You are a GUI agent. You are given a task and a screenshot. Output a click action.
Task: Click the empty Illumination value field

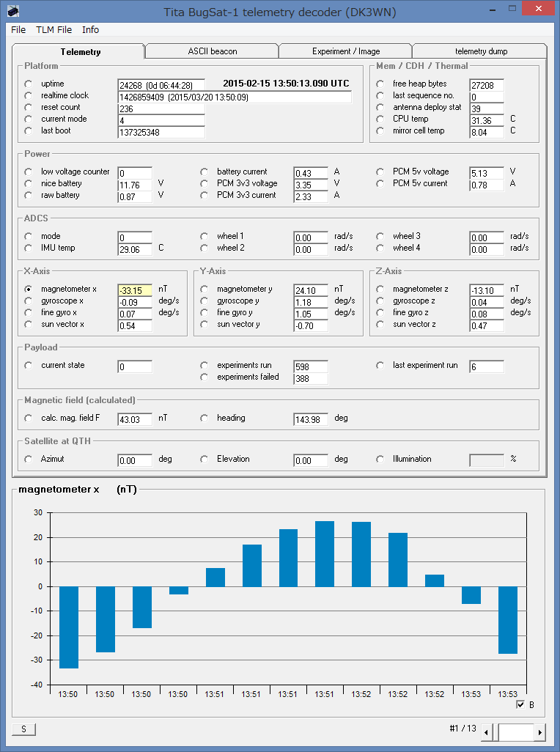click(487, 460)
